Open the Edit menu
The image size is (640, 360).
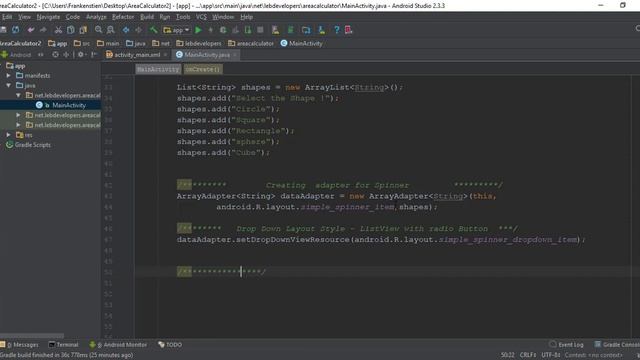click(7, 17)
